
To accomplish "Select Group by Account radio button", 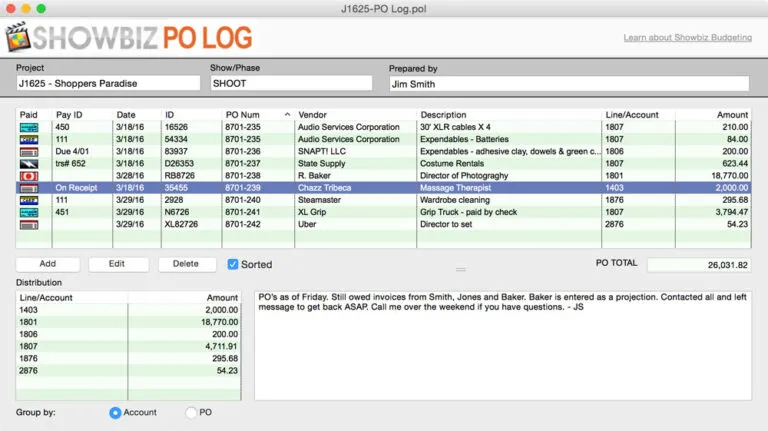I will click(x=115, y=413).
